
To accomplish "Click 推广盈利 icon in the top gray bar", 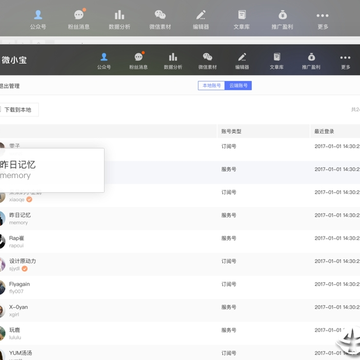I will coord(282,15).
